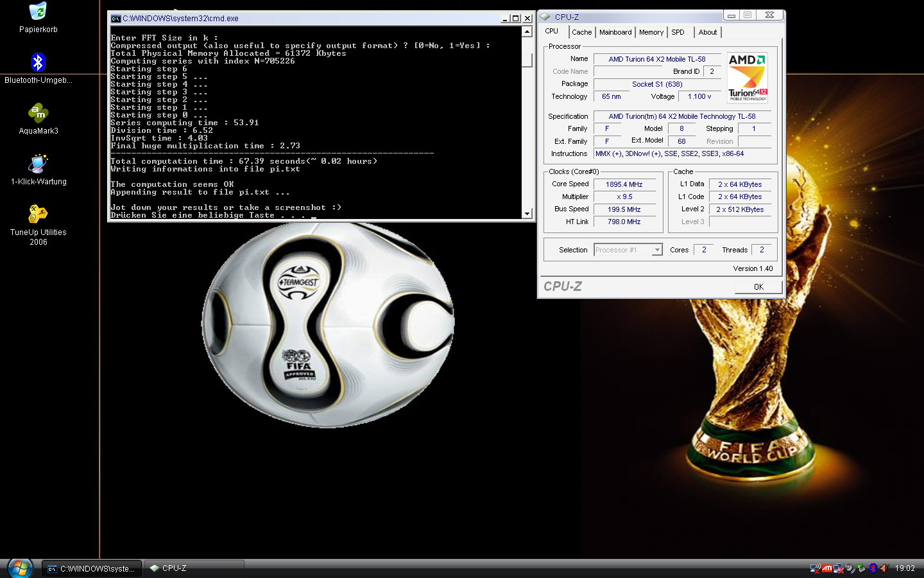Click the Bluetooth tray icon
Image resolution: width=924 pixels, height=578 pixels.
[x=873, y=568]
